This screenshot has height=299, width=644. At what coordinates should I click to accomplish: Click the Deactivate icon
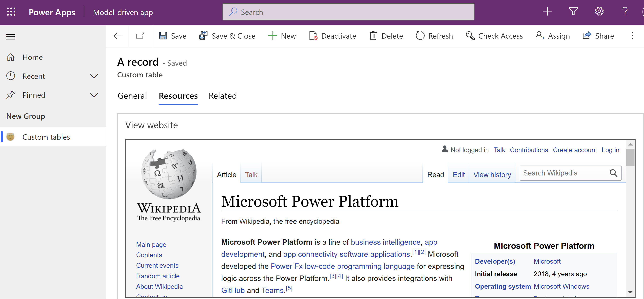pos(313,36)
